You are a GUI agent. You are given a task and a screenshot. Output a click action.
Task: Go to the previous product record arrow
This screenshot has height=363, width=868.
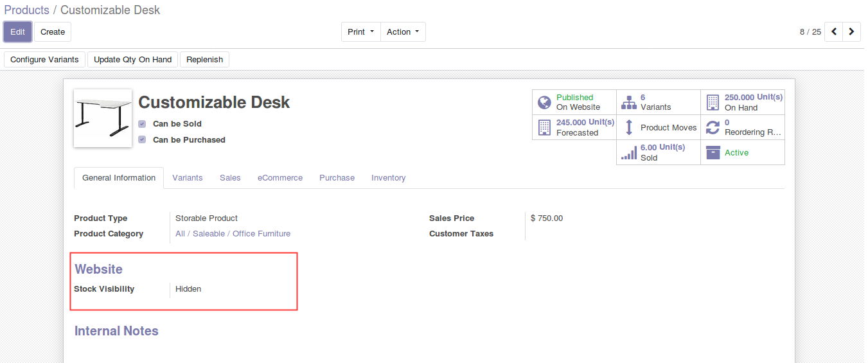[x=833, y=31]
